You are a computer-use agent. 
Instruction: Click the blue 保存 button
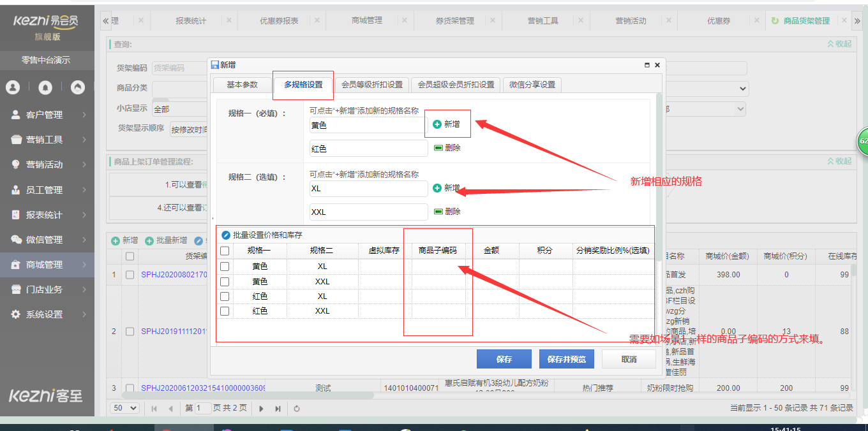[x=504, y=359]
